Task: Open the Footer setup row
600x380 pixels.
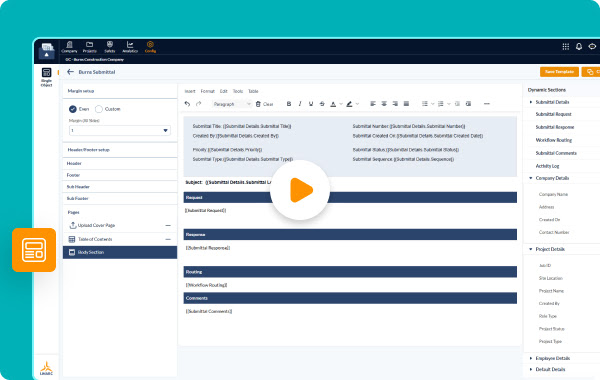Action: [120, 175]
